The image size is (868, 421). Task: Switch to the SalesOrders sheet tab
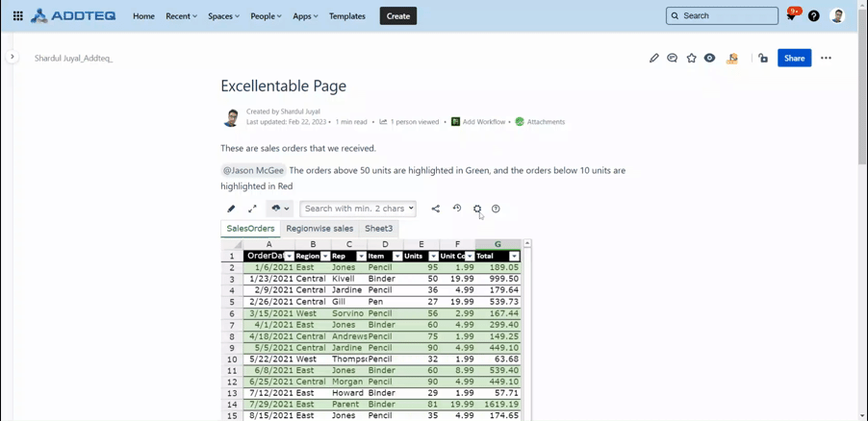click(x=250, y=229)
